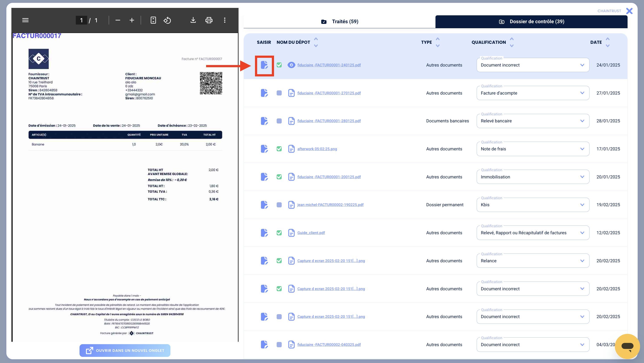Rotate the PDF counterclockwise
The height and width of the screenshot is (363, 644).
point(167,20)
